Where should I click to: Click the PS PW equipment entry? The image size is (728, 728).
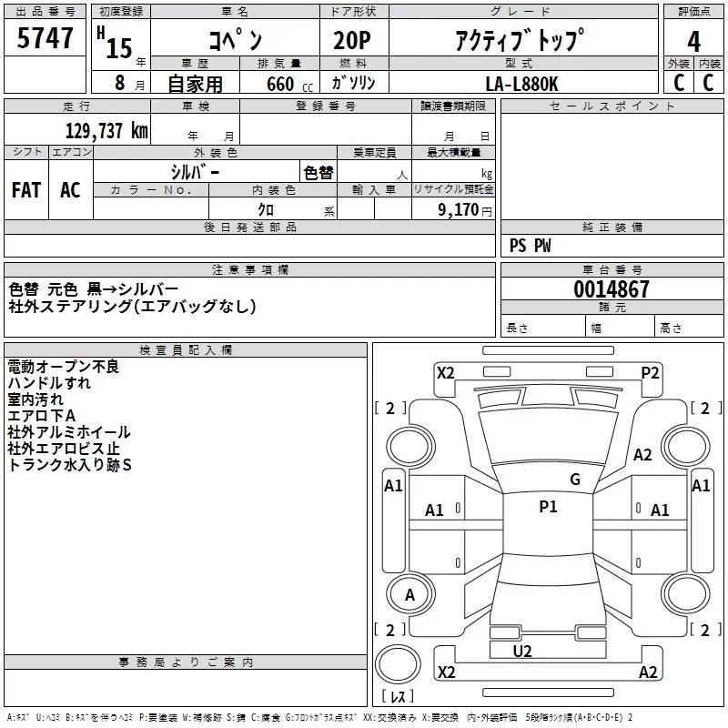click(530, 245)
